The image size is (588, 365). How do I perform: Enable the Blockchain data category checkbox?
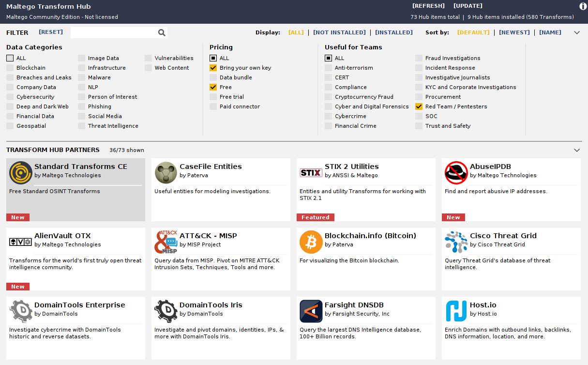click(x=10, y=68)
